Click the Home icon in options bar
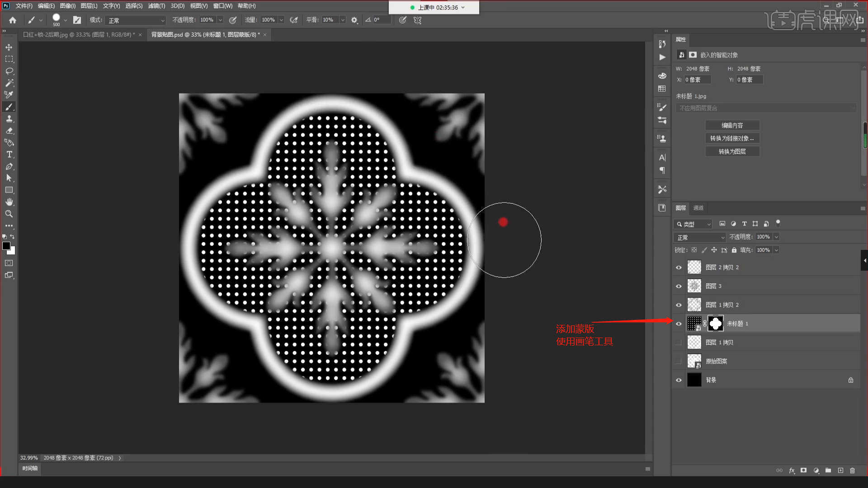 pos(13,20)
